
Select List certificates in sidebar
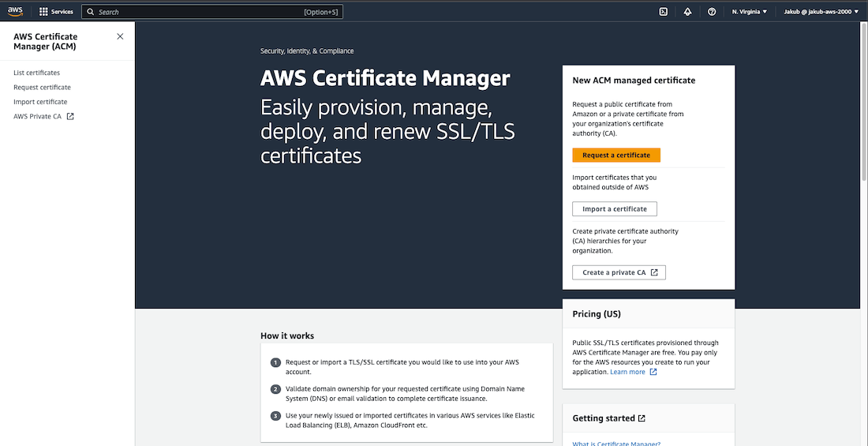tap(36, 73)
